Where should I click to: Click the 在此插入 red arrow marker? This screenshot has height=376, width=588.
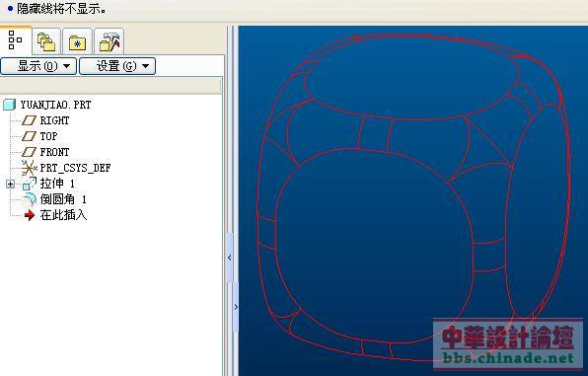[30, 215]
